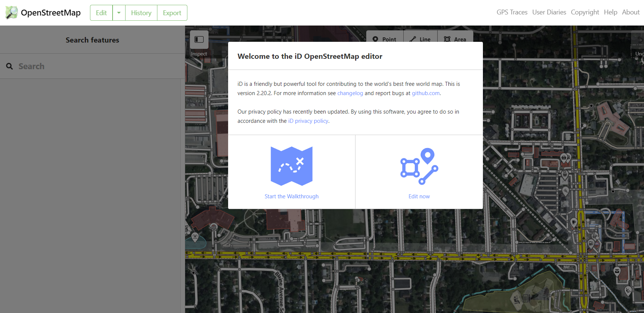
Task: Click the Start the Walkthrough label
Action: click(x=291, y=196)
